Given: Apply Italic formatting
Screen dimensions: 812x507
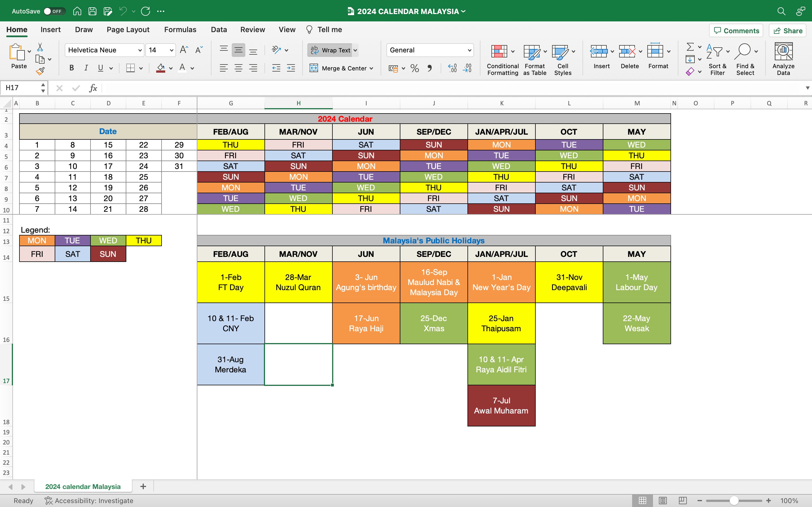Looking at the screenshot, I should (x=86, y=68).
